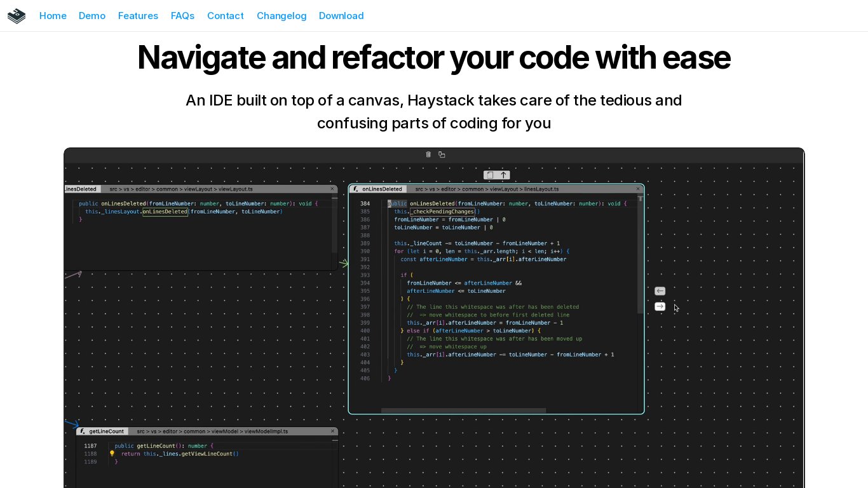868x488 pixels.
Task: Click the copy windows icon in canvas toolbar
Action: 442,154
